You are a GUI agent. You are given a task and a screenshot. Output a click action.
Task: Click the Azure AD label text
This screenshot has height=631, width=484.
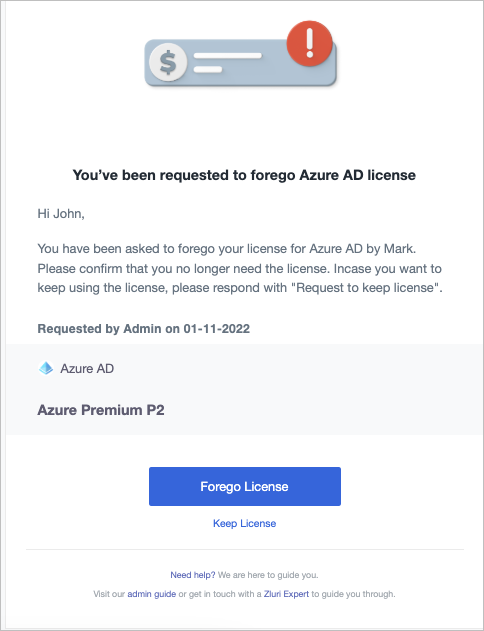[x=87, y=368]
